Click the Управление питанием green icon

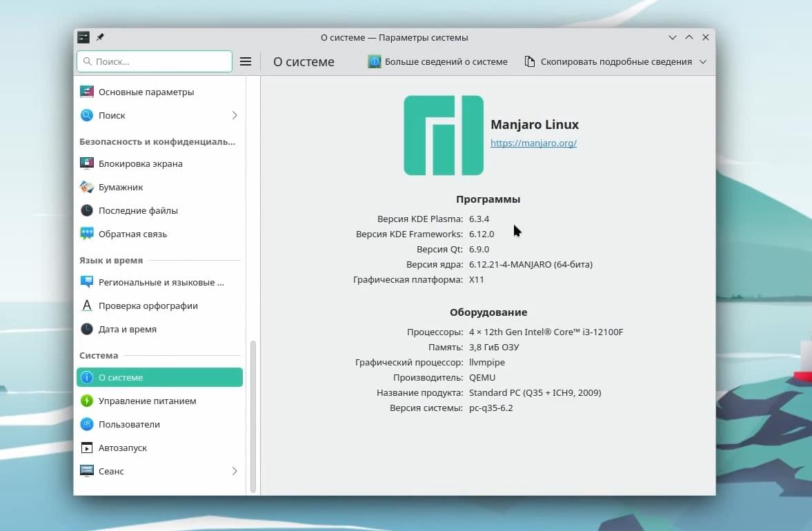point(86,401)
